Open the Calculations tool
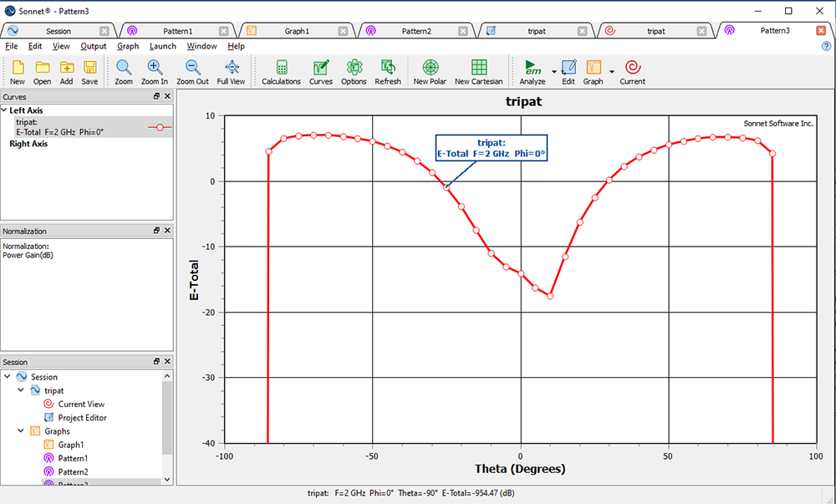This screenshot has height=504, width=836. [282, 72]
